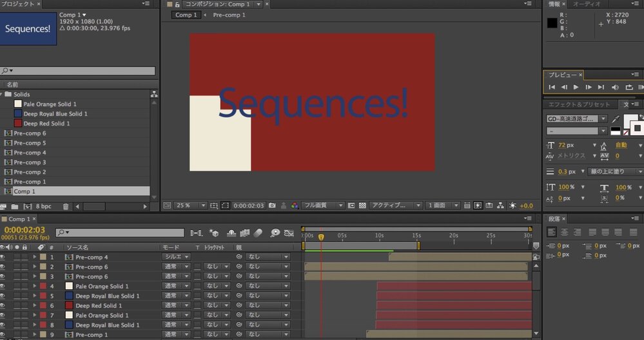Delete the selected item with the trash icon
This screenshot has width=644, height=340.
(66, 207)
